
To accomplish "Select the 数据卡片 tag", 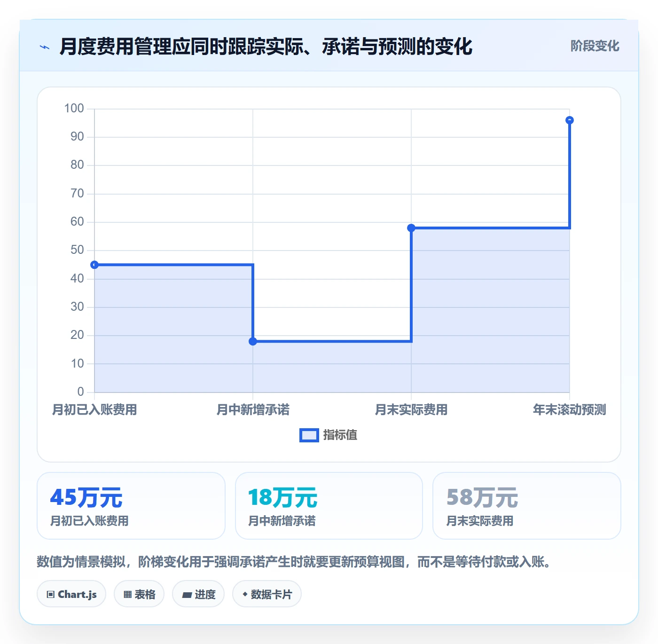I will [267, 594].
